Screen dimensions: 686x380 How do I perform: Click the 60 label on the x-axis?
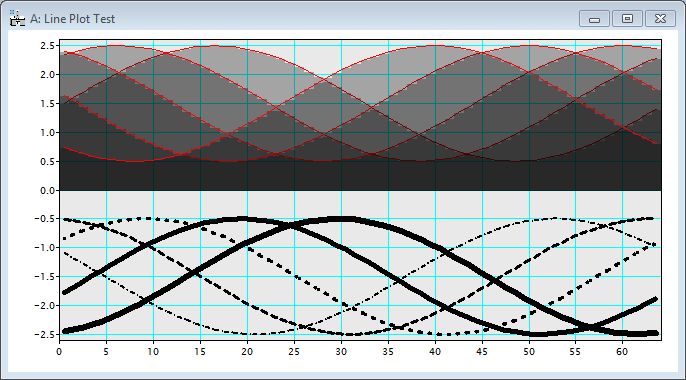(x=622, y=352)
